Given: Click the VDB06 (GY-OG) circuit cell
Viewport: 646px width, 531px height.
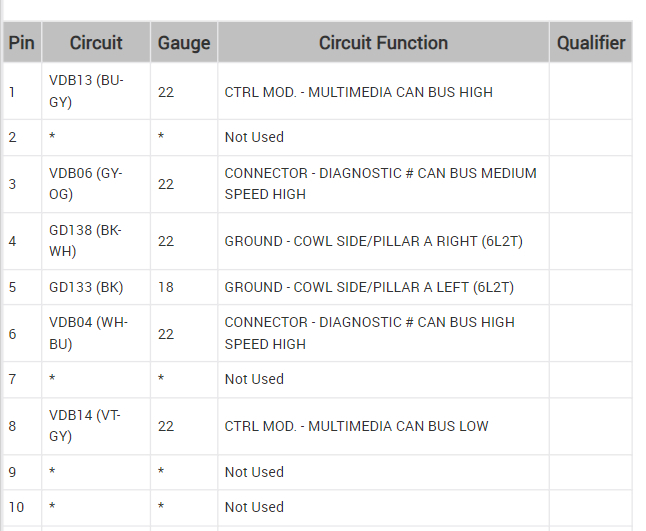Looking at the screenshot, I should 85,184.
